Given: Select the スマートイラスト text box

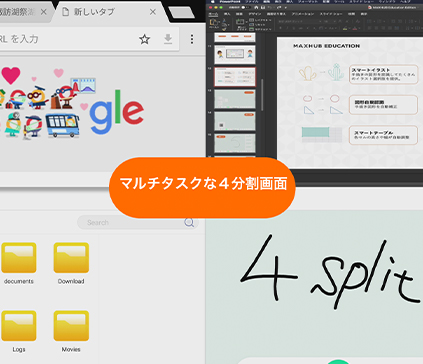Looking at the screenshot, I should (x=383, y=74).
